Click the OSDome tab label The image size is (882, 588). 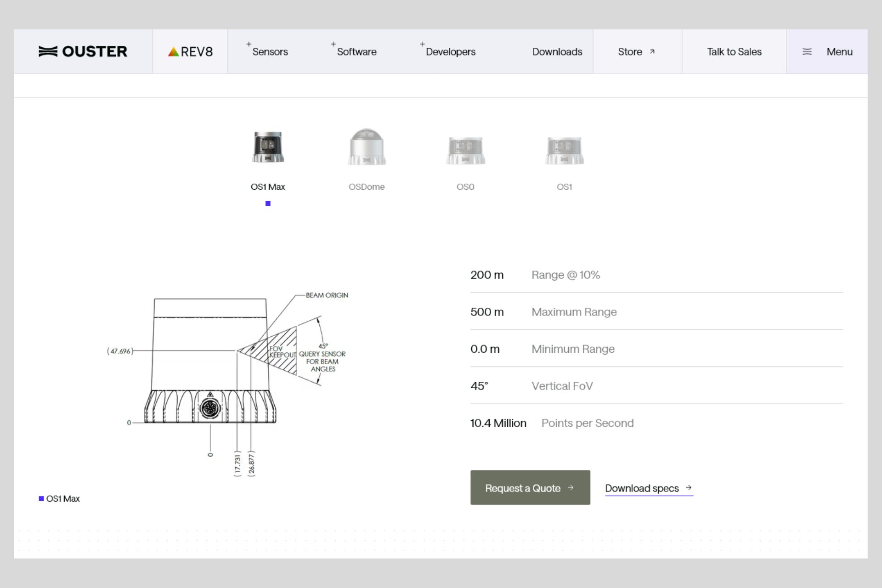click(x=367, y=187)
